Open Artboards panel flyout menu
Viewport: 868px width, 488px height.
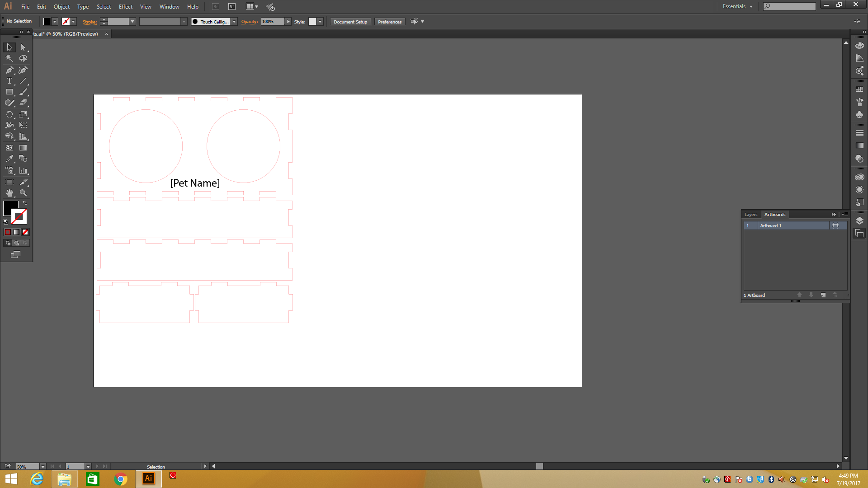(x=845, y=215)
